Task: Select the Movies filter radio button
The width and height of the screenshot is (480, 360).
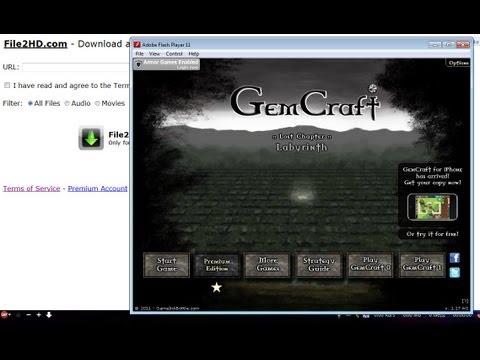Action: click(x=97, y=103)
